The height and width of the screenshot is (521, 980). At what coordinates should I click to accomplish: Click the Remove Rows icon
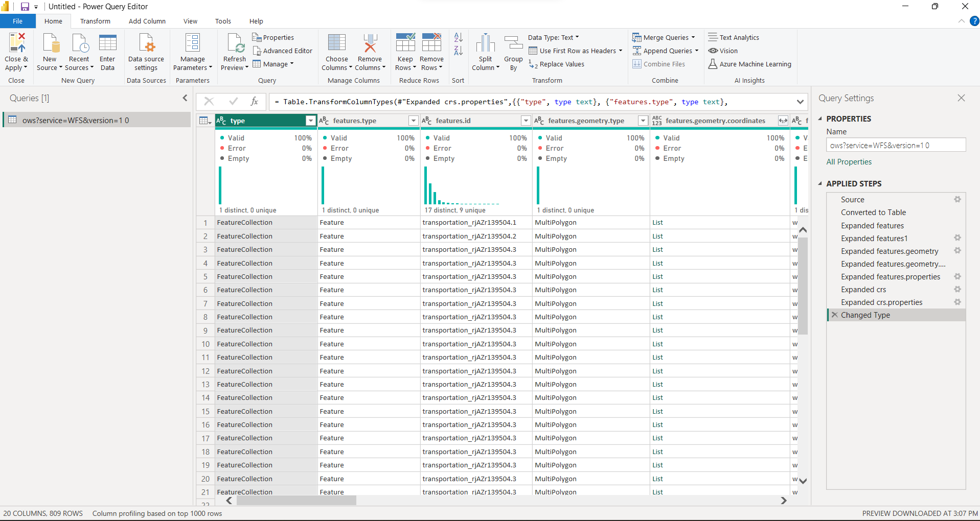(x=431, y=43)
